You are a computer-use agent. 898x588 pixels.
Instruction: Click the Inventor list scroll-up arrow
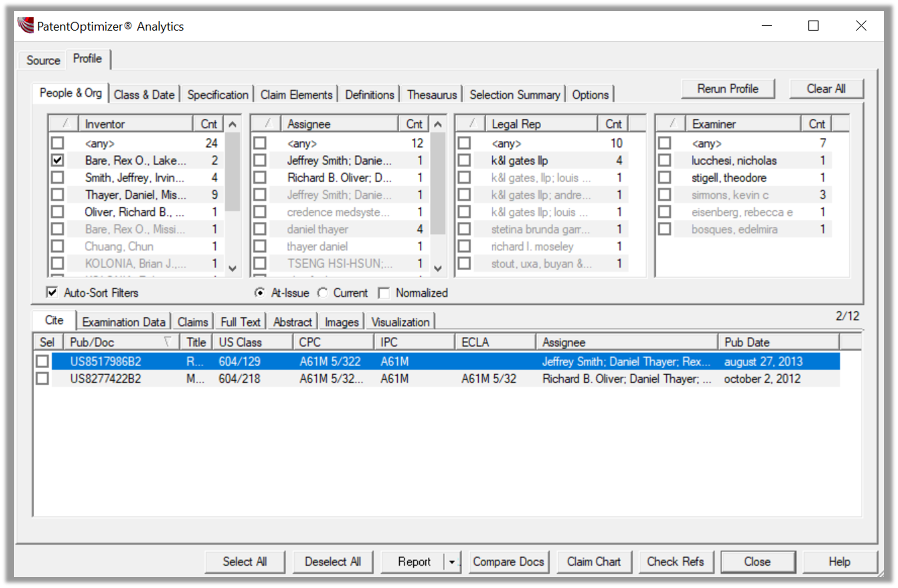233,124
